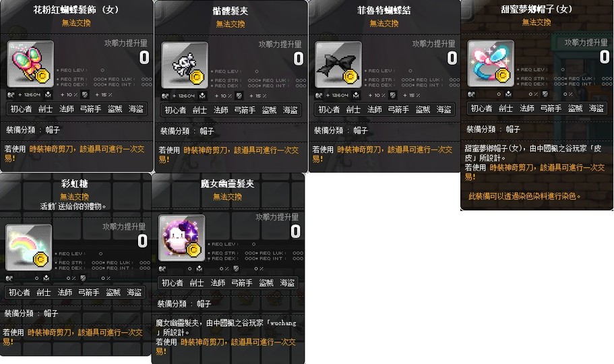Click 盜賊 job label in rainbow candy tooltip

pyautogui.click(x=113, y=293)
